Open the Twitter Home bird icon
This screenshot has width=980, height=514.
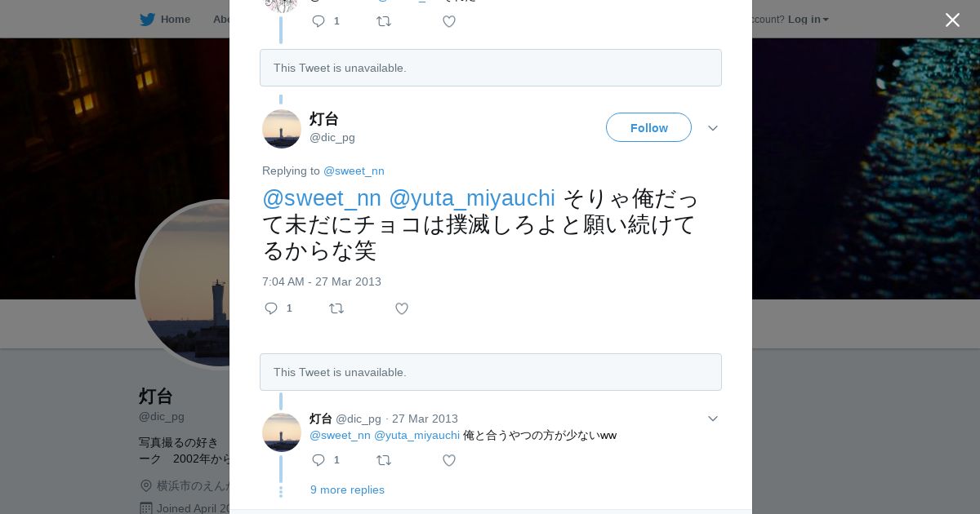click(147, 19)
